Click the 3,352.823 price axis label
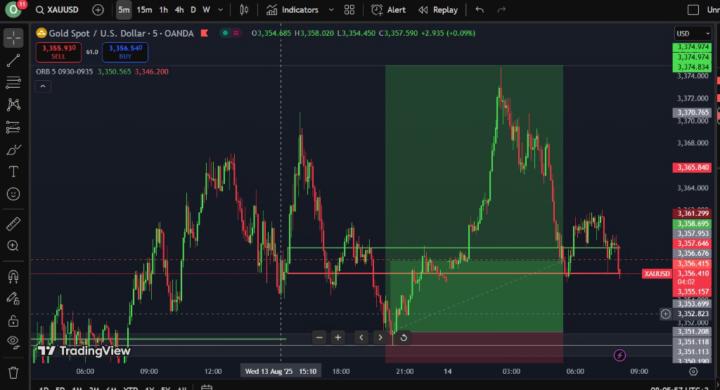 click(692, 314)
